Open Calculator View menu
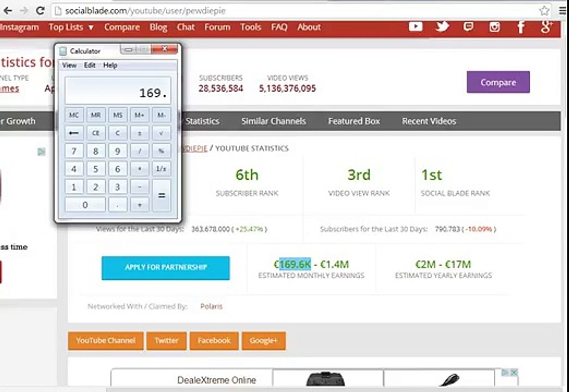 (x=69, y=65)
